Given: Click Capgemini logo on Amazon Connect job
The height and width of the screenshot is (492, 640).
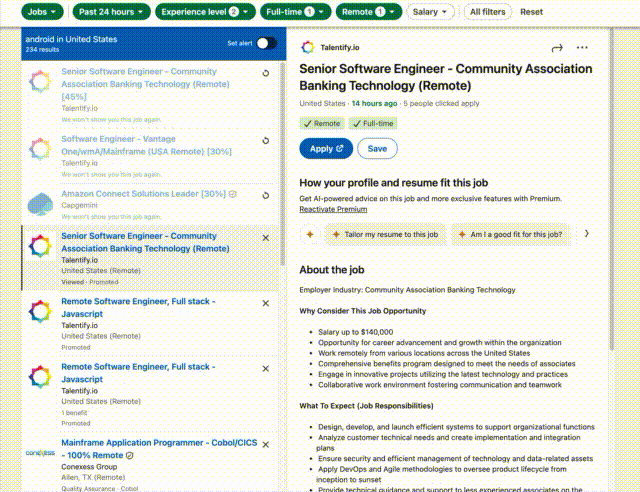Looking at the screenshot, I should (x=40, y=204).
